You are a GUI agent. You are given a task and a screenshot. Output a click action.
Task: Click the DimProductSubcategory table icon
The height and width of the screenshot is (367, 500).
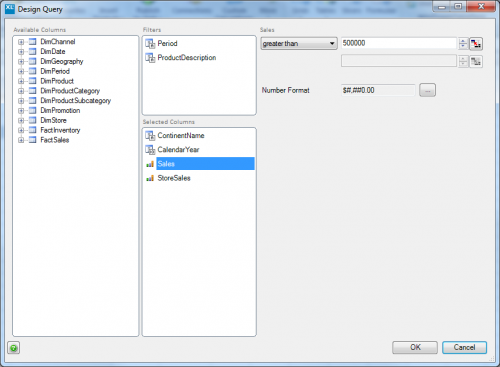(x=32, y=101)
